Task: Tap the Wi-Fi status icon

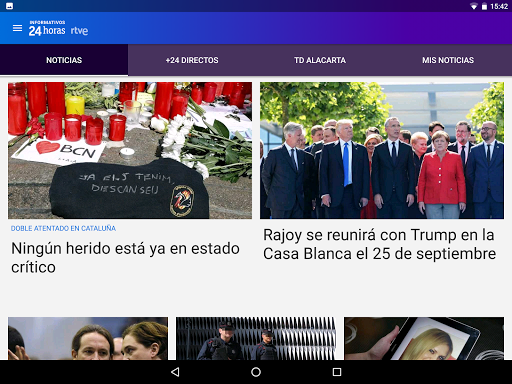Action: coord(473,6)
